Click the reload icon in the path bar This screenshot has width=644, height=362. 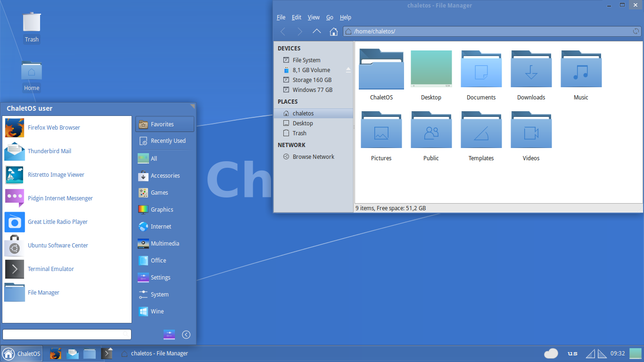[x=636, y=32]
